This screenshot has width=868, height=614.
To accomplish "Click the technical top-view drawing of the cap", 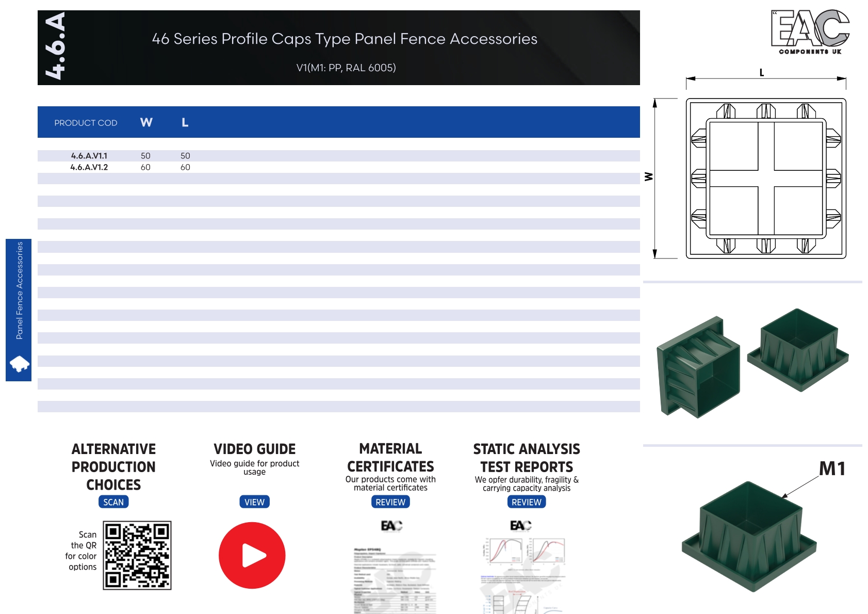I will pos(766,179).
